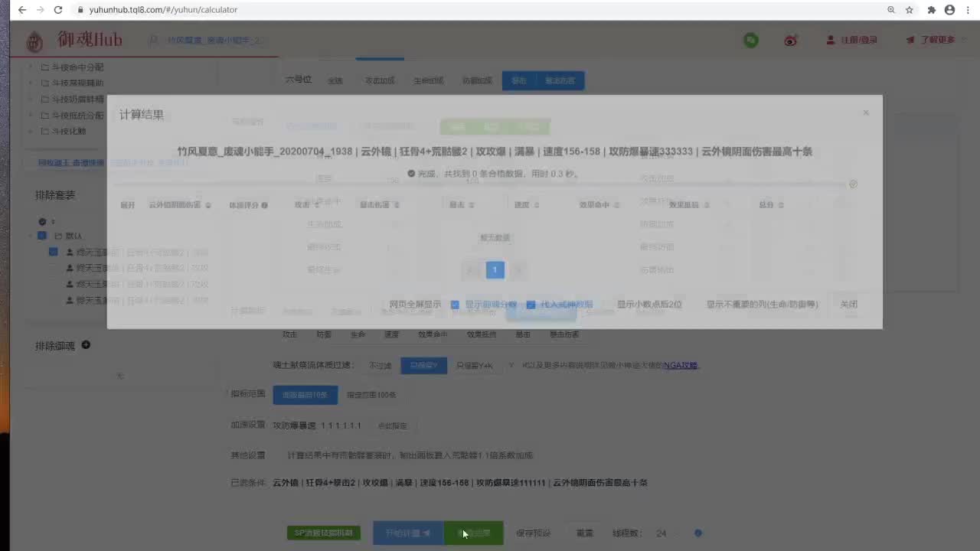This screenshot has width=980, height=551.
Task: Sort by 效果命中 column header
Action: tap(598, 205)
